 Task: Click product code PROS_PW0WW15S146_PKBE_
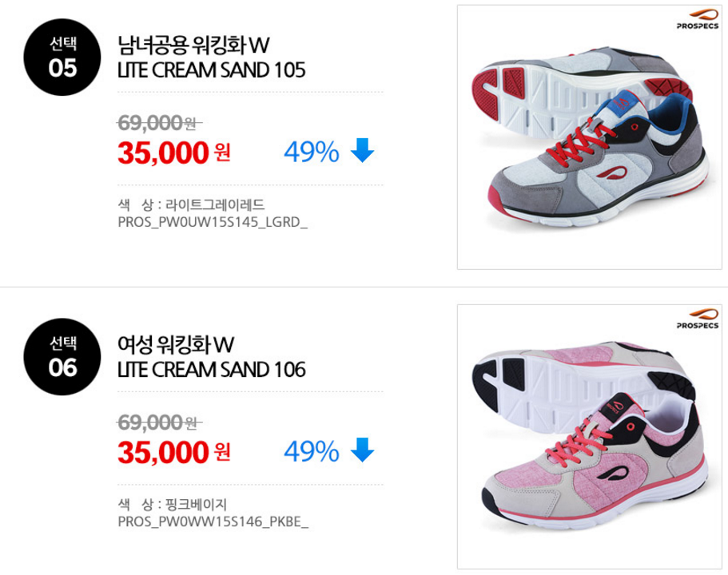coord(213,522)
